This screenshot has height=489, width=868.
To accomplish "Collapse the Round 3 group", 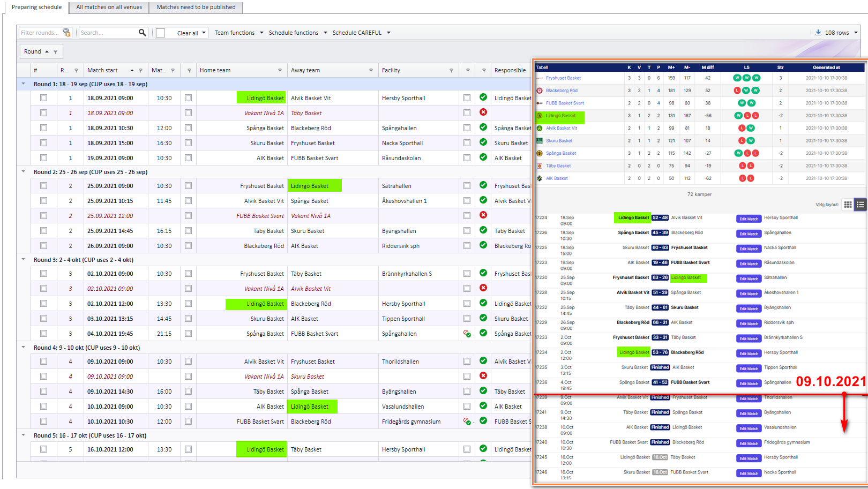I will point(23,260).
